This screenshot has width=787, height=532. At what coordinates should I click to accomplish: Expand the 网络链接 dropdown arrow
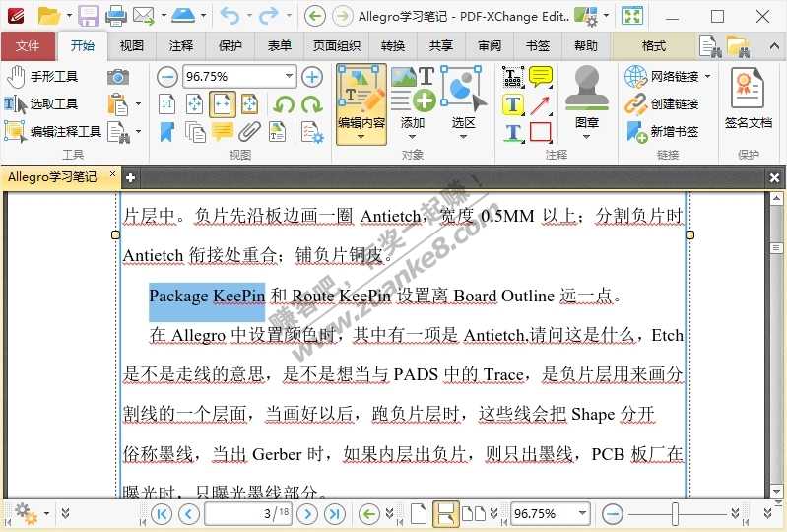click(x=707, y=76)
